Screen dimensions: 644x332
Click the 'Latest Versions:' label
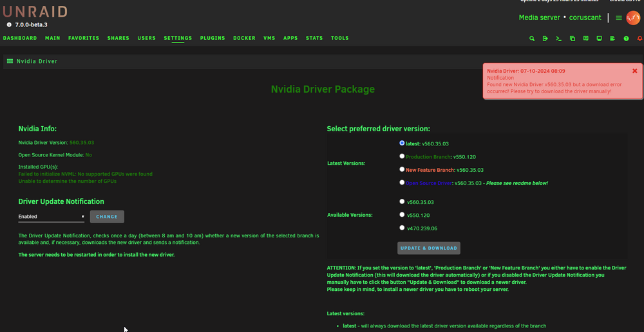click(x=346, y=163)
